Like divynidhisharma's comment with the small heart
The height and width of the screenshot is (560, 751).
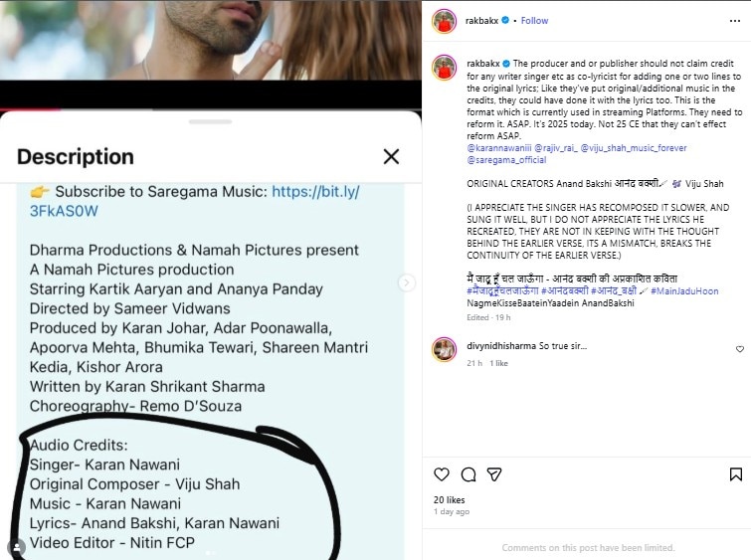point(739,350)
